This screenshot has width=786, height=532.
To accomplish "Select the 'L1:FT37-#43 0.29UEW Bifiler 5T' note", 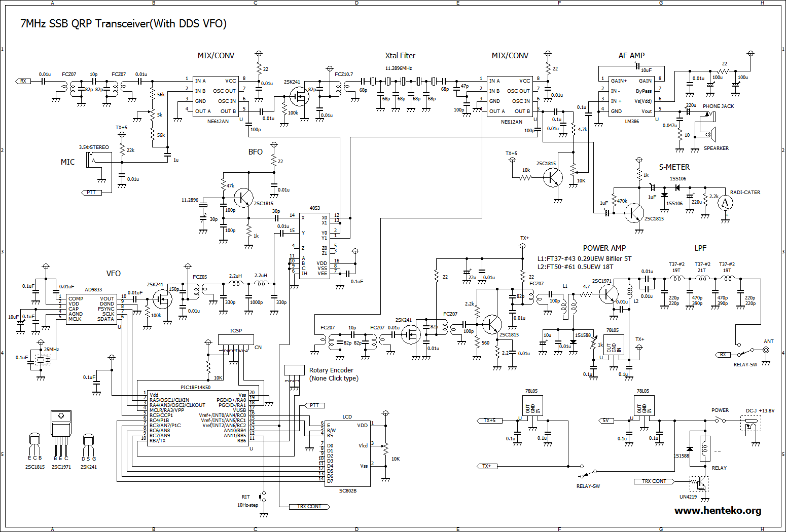I will pyautogui.click(x=585, y=259).
